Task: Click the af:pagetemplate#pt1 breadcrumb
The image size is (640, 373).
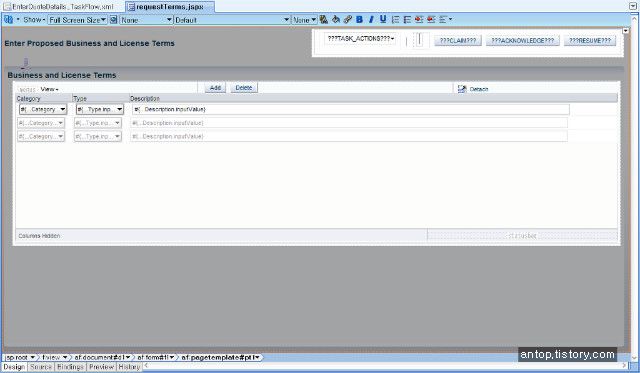Action: [220, 357]
